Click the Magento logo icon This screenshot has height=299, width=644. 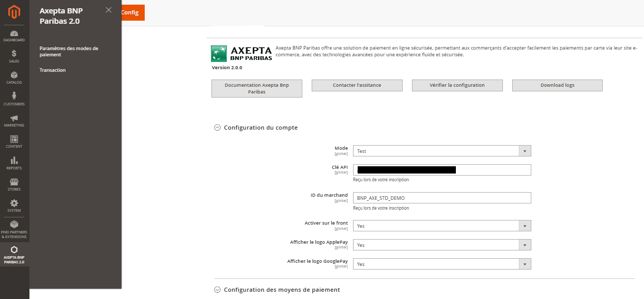pos(14,12)
